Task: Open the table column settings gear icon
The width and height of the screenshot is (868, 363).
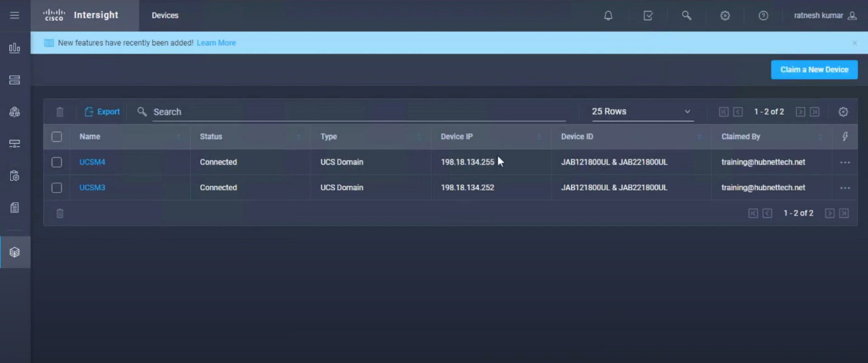Action: click(842, 112)
